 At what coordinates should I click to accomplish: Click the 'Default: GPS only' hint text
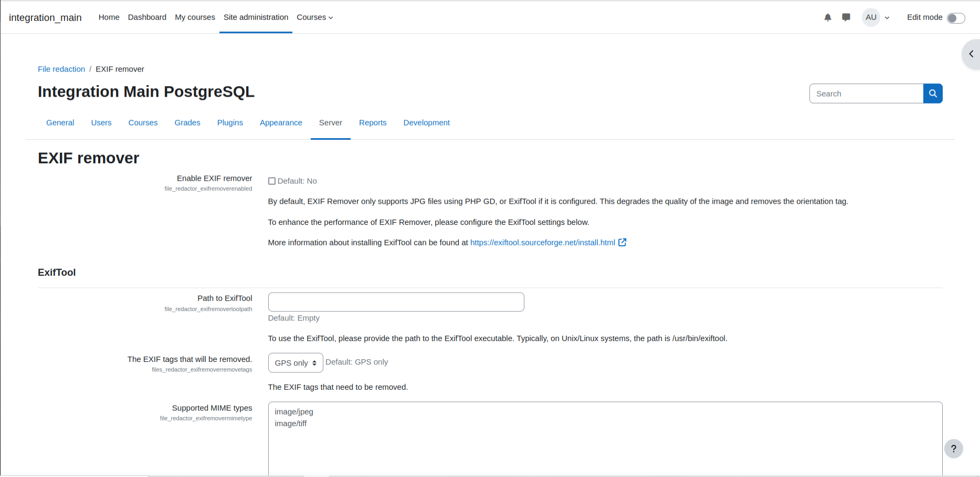click(357, 362)
